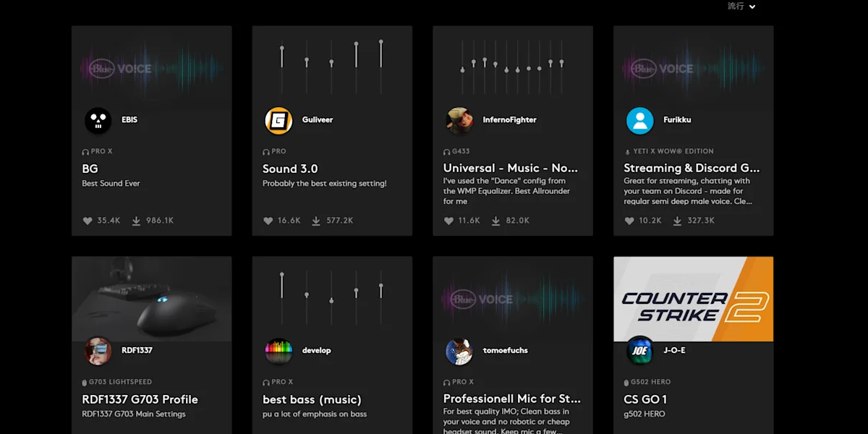This screenshot has height=434, width=868.
Task: Open the 流行 sort dropdown
Action: point(741,7)
